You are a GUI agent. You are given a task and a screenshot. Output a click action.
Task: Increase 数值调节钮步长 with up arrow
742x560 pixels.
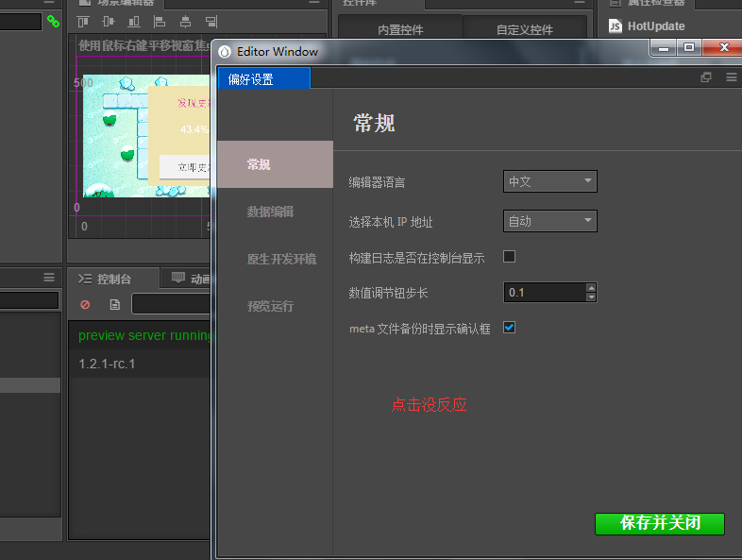tap(591, 288)
